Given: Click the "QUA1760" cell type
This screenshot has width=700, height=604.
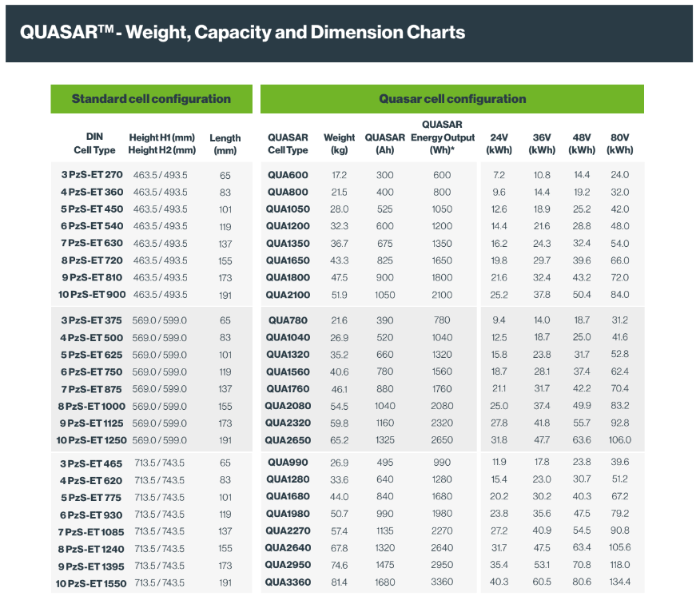Looking at the screenshot, I should 288,389.
